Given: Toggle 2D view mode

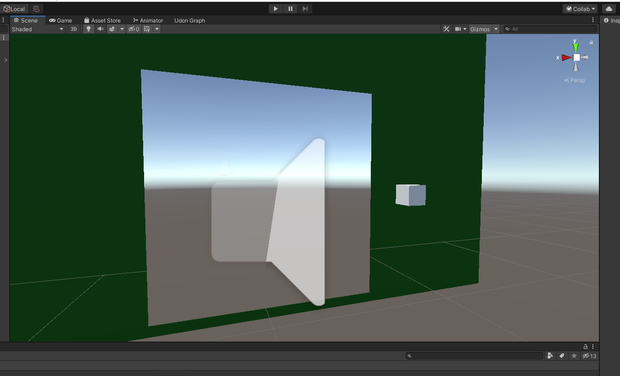Looking at the screenshot, I should click(74, 29).
